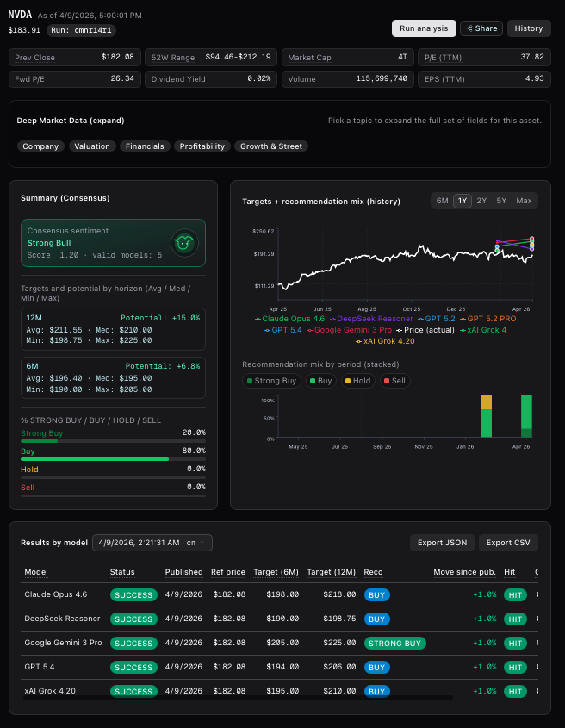Click the Ref price column header
Image resolution: width=565 pixels, height=728 pixels.
[x=228, y=572]
